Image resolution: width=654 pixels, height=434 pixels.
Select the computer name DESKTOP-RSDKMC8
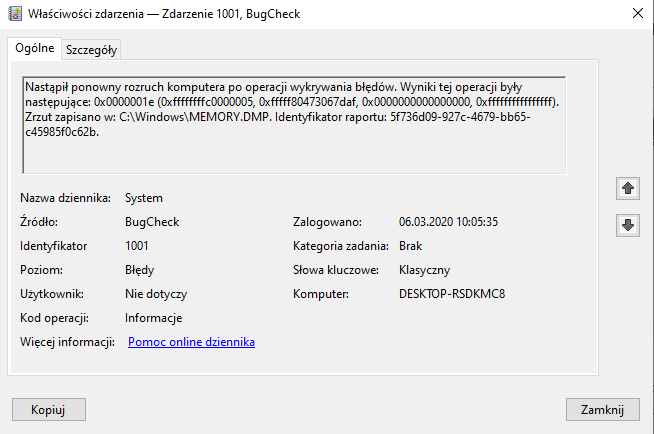click(453, 294)
